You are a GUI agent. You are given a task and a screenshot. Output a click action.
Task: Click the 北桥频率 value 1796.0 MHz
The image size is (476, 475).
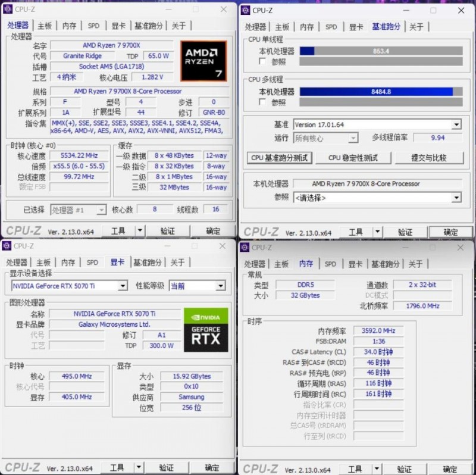(422, 306)
